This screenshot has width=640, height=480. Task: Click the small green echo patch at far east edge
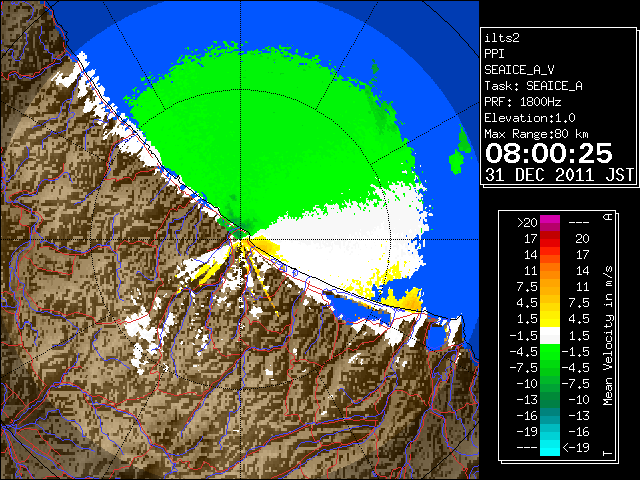[x=460, y=149]
